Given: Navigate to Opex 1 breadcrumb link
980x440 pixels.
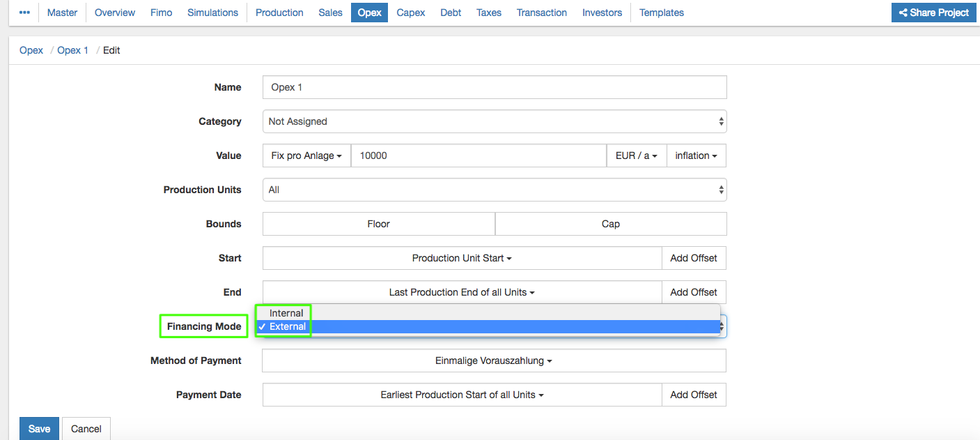Looking at the screenshot, I should coord(72,50).
